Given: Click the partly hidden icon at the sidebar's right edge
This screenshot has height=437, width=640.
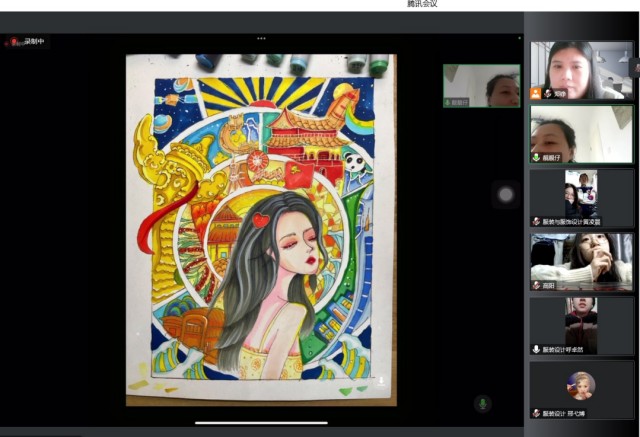Looking at the screenshot, I should [636, 67].
